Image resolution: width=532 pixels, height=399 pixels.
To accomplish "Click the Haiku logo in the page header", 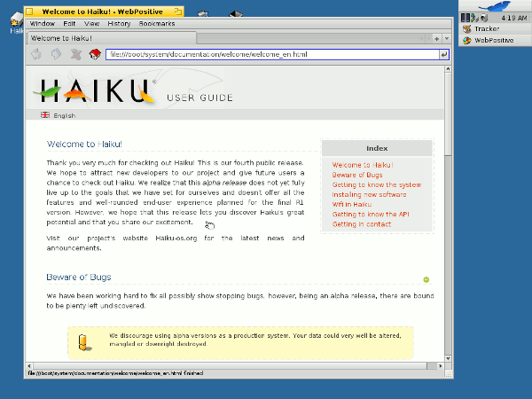I will click(95, 90).
